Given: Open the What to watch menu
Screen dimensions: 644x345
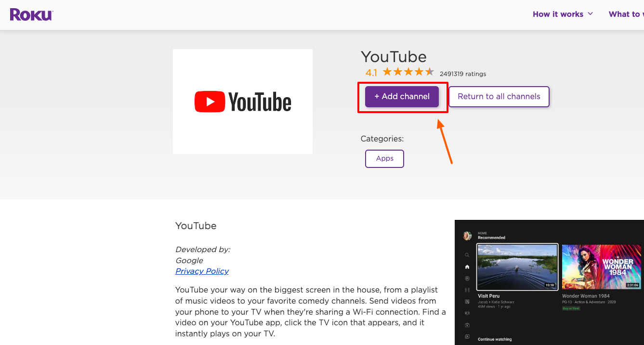Looking at the screenshot, I should pos(626,14).
